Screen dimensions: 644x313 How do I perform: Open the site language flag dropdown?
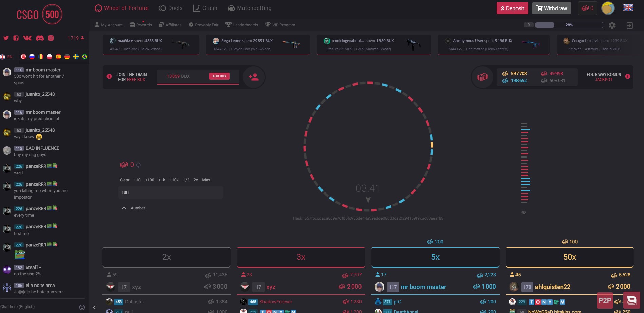628,8
